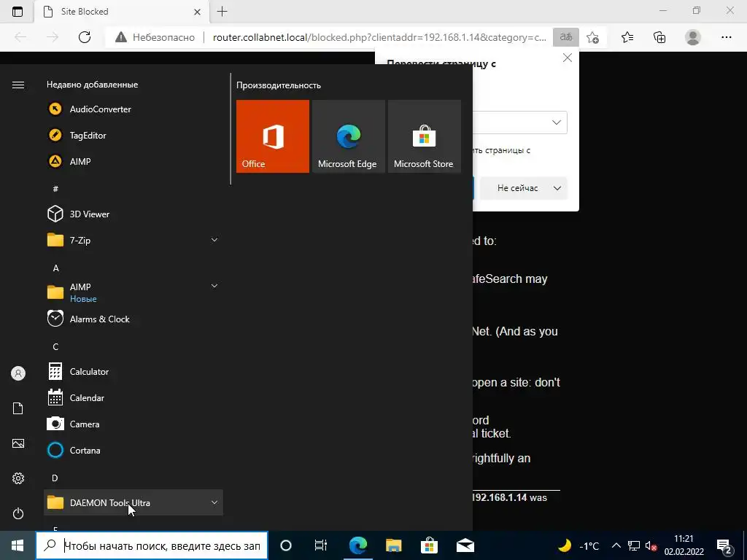Jump to letter C section header
Screen dimensions: 747x560
(x=55, y=346)
